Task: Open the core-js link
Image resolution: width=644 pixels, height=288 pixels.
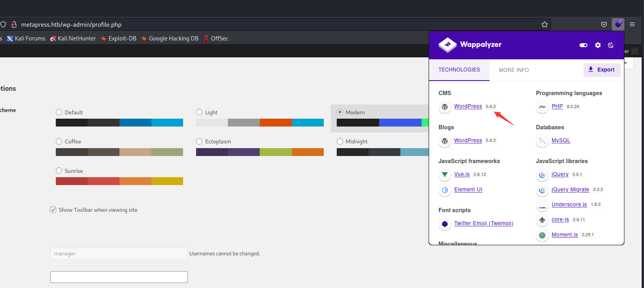Action: [x=560, y=219]
